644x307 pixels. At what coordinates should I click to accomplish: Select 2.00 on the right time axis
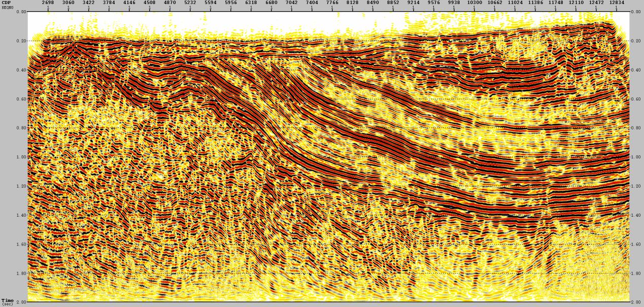pos(636,302)
